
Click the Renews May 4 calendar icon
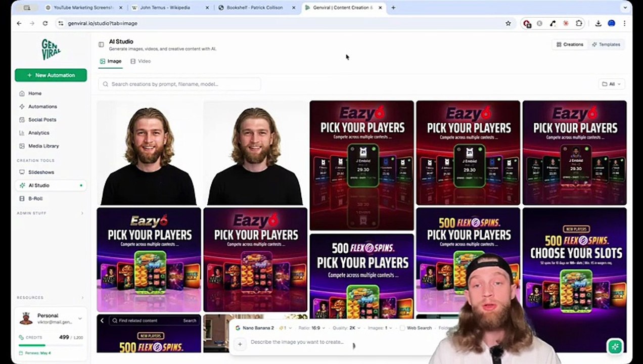click(21, 353)
